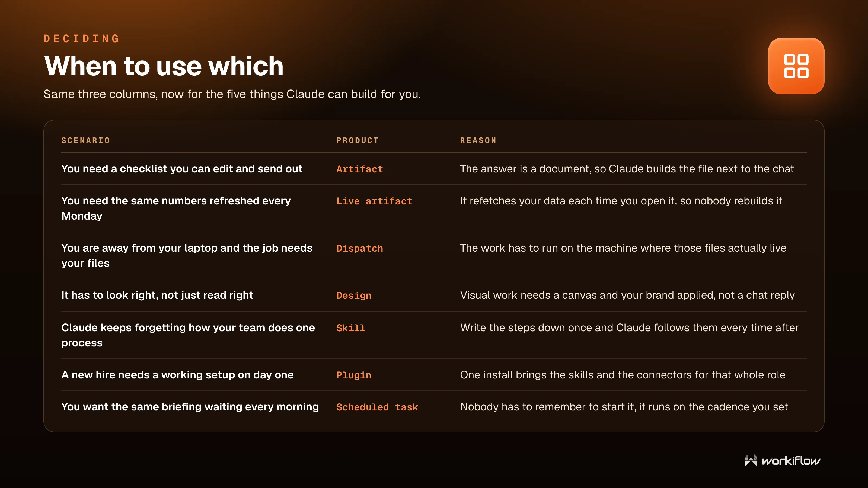Click the Design product label
The height and width of the screenshot is (488, 868).
354,295
